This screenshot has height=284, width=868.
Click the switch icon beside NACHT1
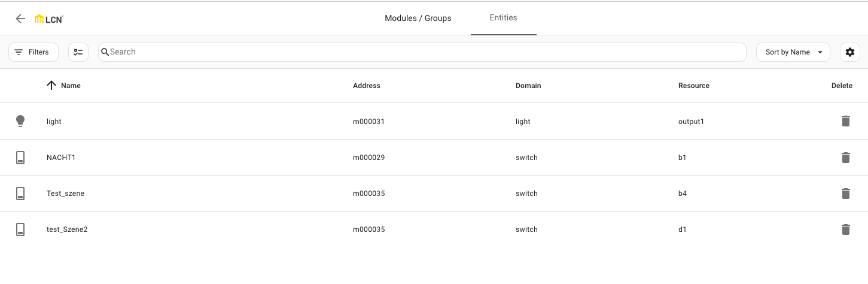[x=20, y=158]
